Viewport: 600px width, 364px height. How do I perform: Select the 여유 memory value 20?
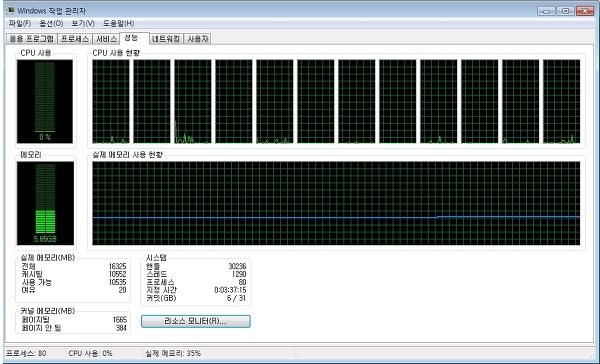pyautogui.click(x=122, y=290)
